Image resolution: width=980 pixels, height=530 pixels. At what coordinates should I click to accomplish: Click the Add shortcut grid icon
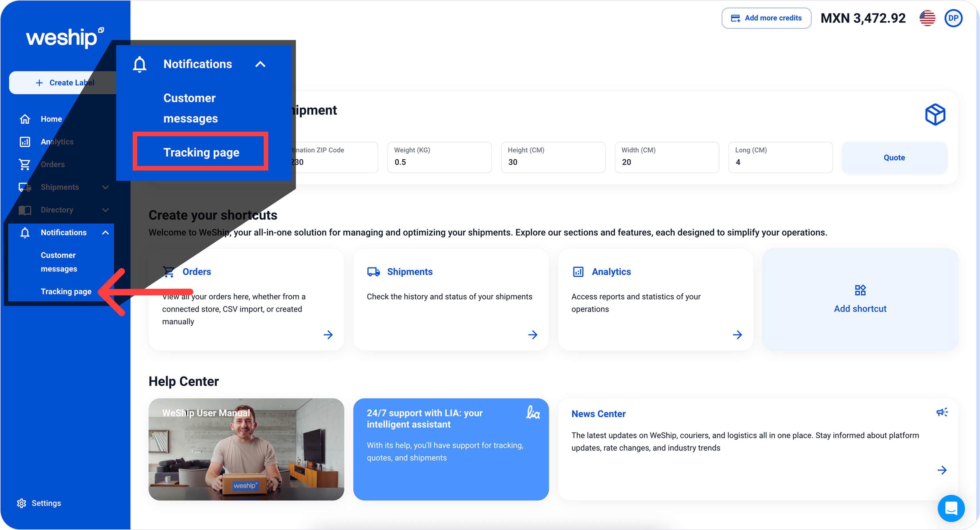[x=860, y=290]
